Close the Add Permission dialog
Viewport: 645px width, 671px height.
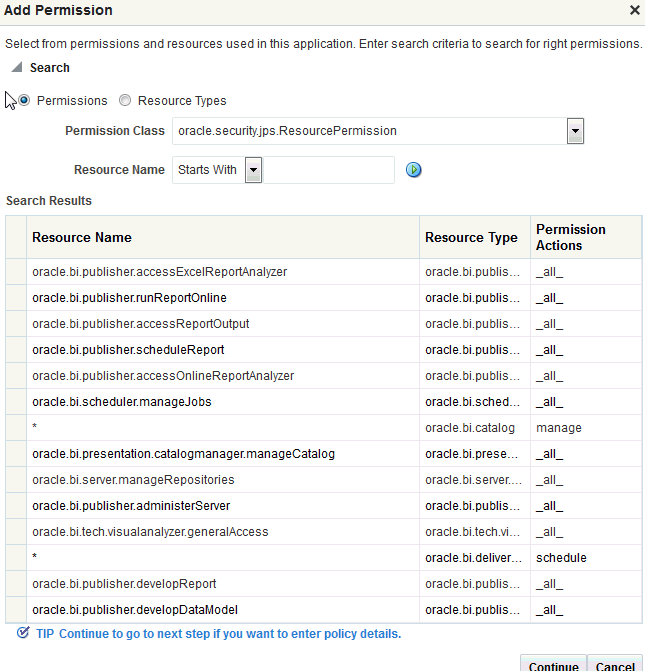point(635,10)
